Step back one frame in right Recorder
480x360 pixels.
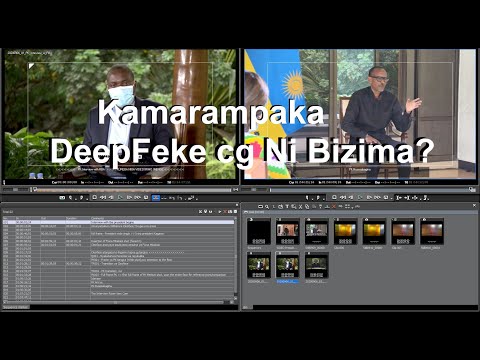351,198
